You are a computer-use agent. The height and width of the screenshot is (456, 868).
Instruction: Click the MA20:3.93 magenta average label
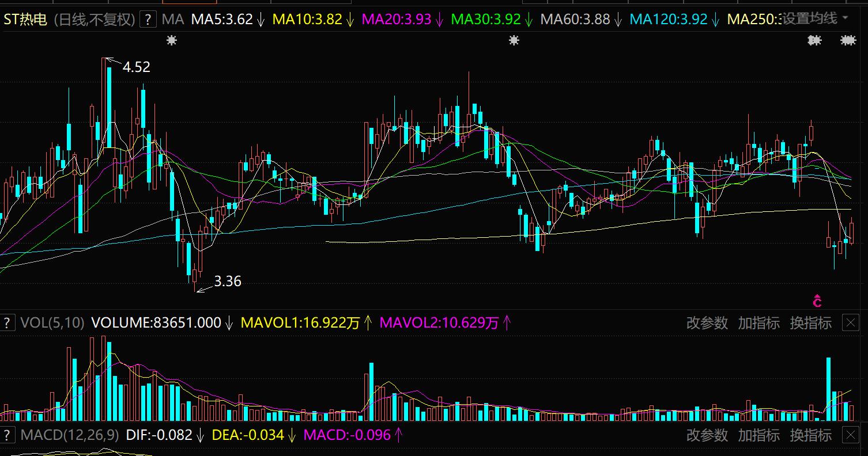pyautogui.click(x=397, y=20)
